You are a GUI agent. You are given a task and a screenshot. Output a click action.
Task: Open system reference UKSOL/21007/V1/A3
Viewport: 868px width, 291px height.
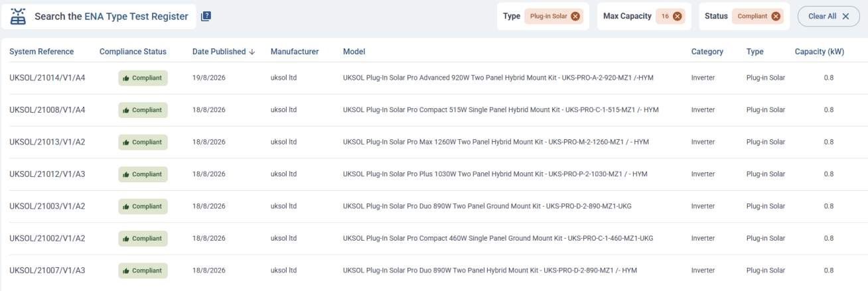[x=47, y=270]
